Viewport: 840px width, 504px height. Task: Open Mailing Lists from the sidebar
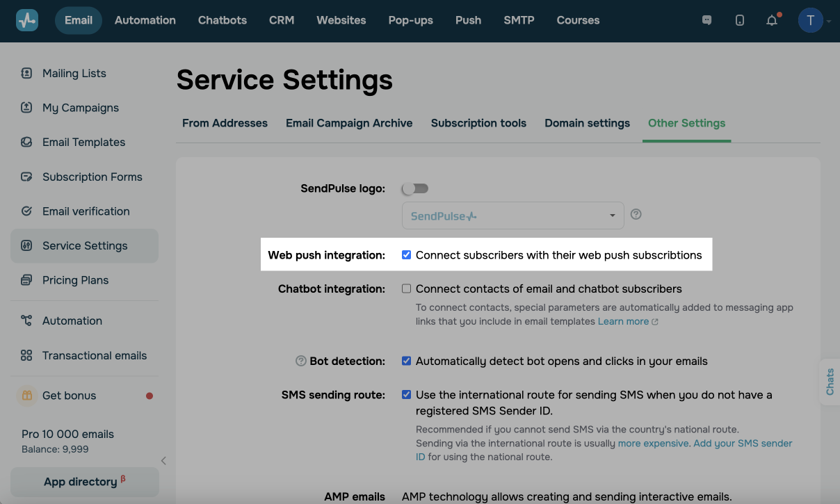pos(74,73)
